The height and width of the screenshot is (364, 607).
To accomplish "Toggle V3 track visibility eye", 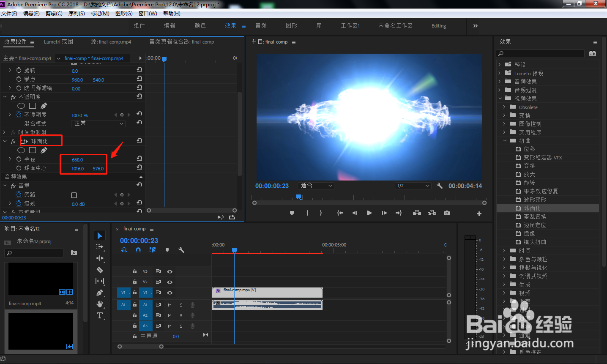I will [x=170, y=271].
